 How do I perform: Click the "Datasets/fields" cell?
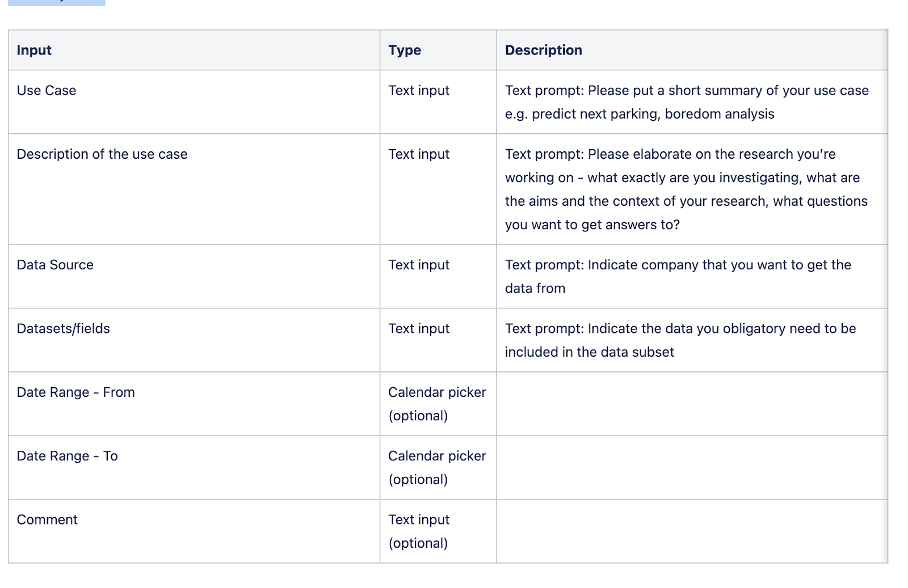tap(63, 328)
